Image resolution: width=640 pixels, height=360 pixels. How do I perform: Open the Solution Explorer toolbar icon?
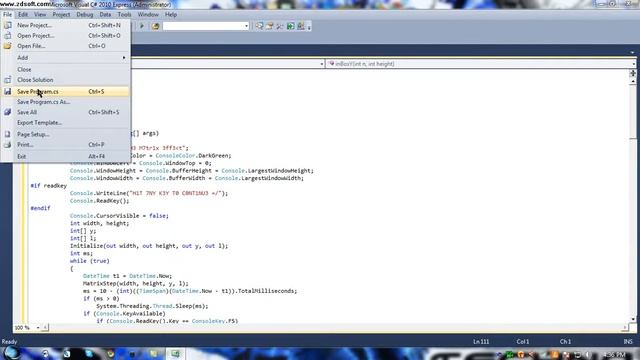259,26
